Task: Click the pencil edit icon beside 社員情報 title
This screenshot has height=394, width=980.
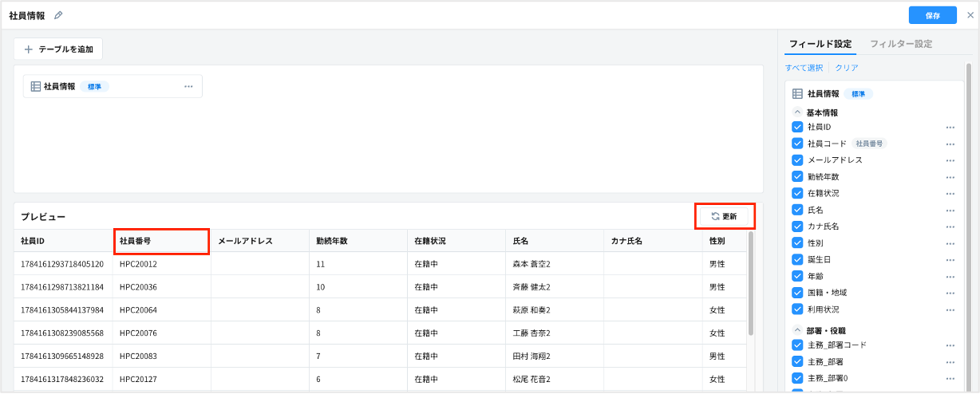Action: [x=58, y=15]
